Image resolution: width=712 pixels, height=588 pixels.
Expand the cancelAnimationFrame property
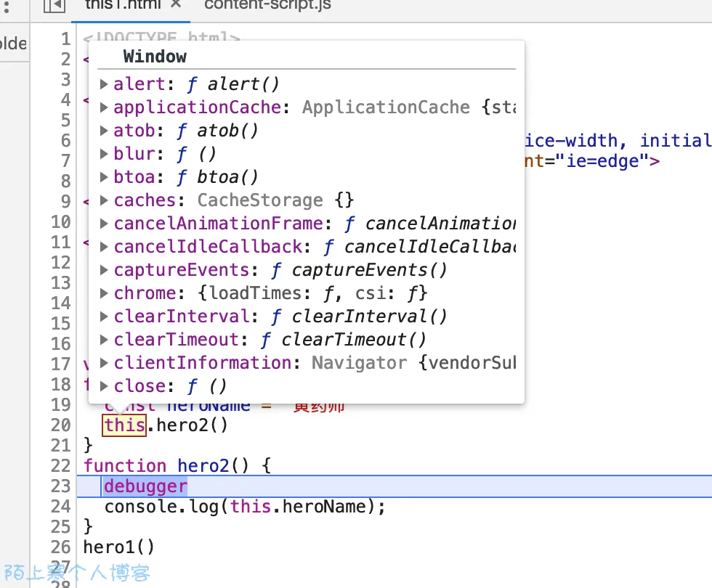(x=104, y=224)
